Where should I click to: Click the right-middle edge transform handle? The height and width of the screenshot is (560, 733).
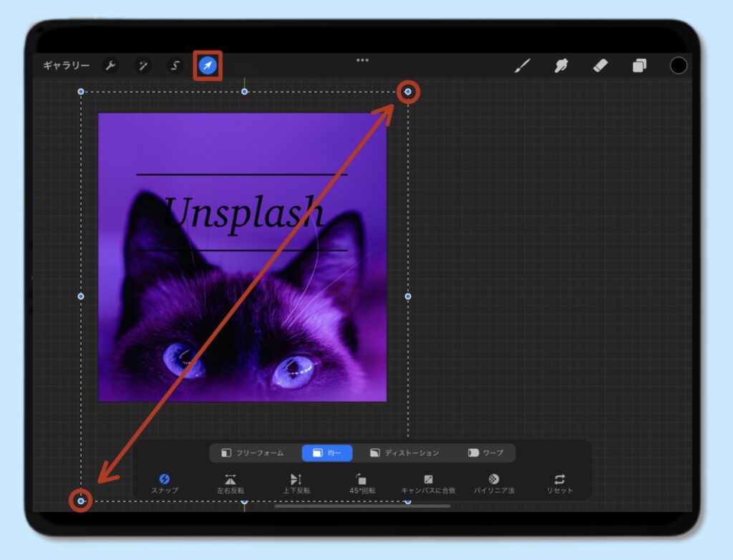408,296
